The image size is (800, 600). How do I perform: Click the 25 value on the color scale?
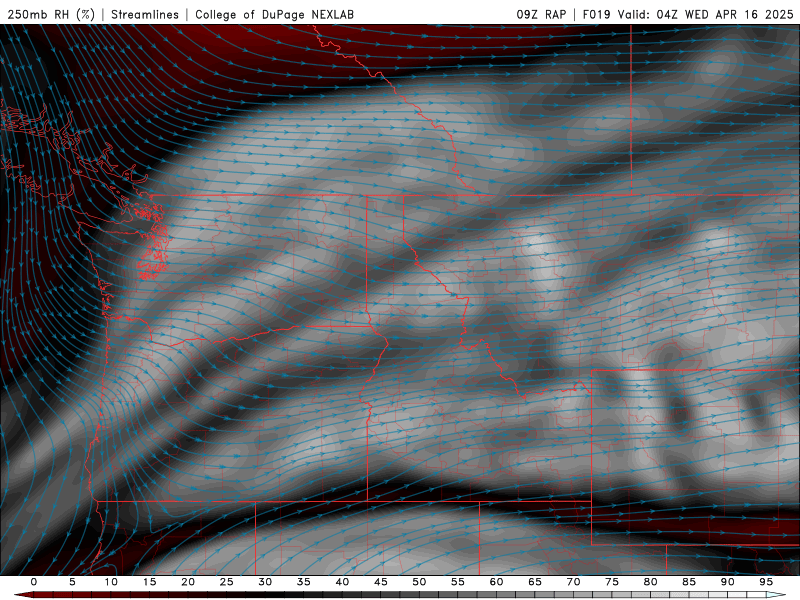click(227, 582)
